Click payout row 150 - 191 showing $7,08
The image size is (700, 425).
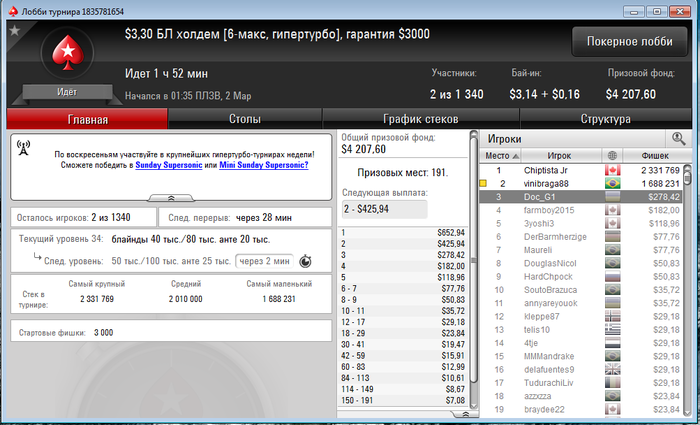(x=403, y=400)
